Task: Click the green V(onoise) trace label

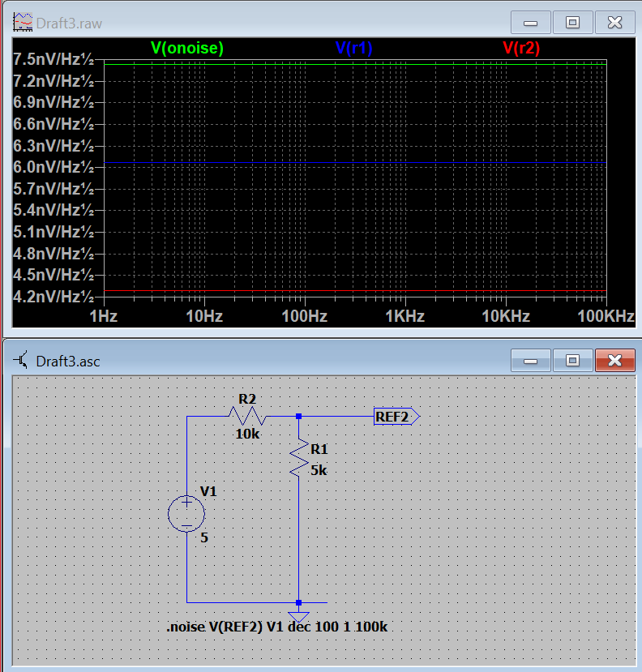Action: pos(186,49)
